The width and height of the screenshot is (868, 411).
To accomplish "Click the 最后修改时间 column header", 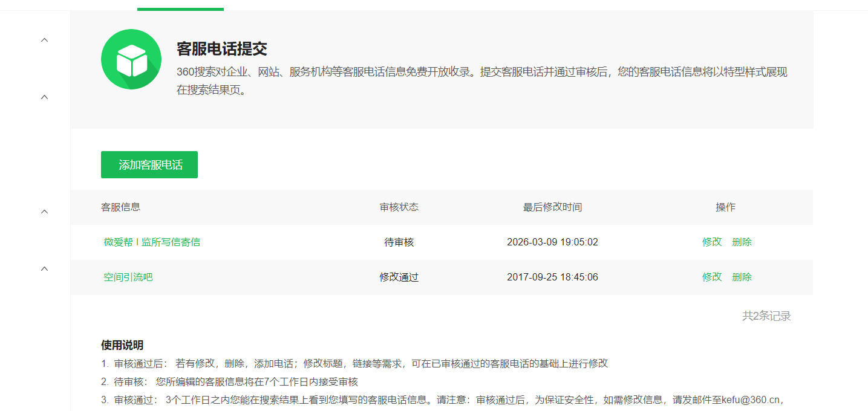I will (x=553, y=207).
